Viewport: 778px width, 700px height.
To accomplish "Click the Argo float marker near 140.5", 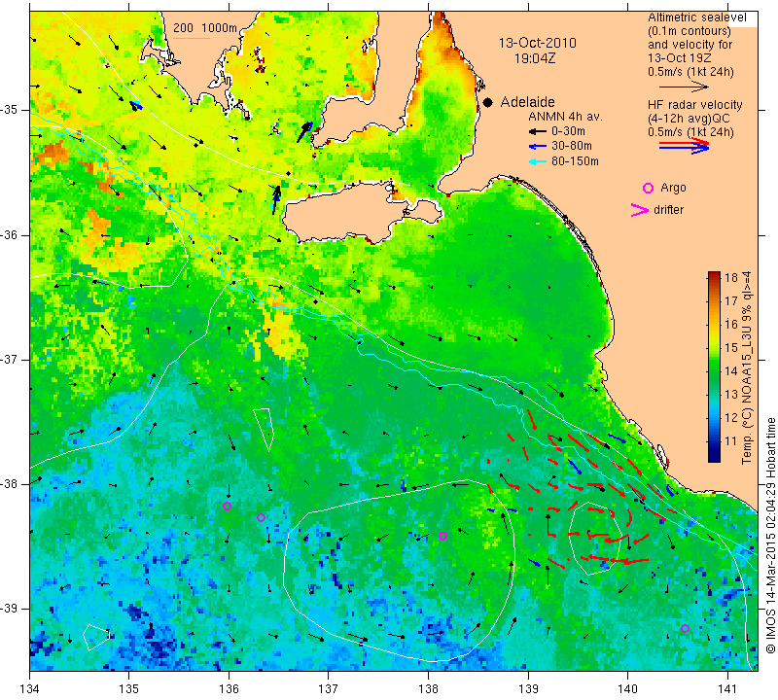I will click(x=685, y=628).
